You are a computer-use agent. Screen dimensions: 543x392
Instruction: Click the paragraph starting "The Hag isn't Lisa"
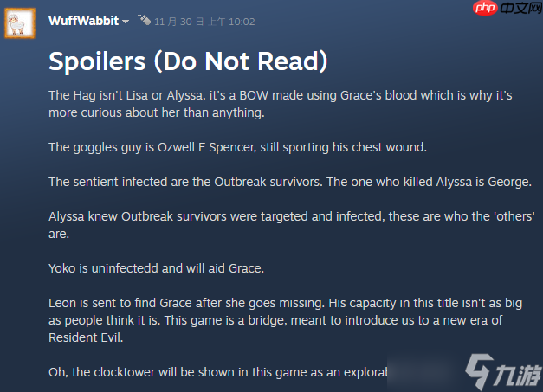tap(276, 102)
